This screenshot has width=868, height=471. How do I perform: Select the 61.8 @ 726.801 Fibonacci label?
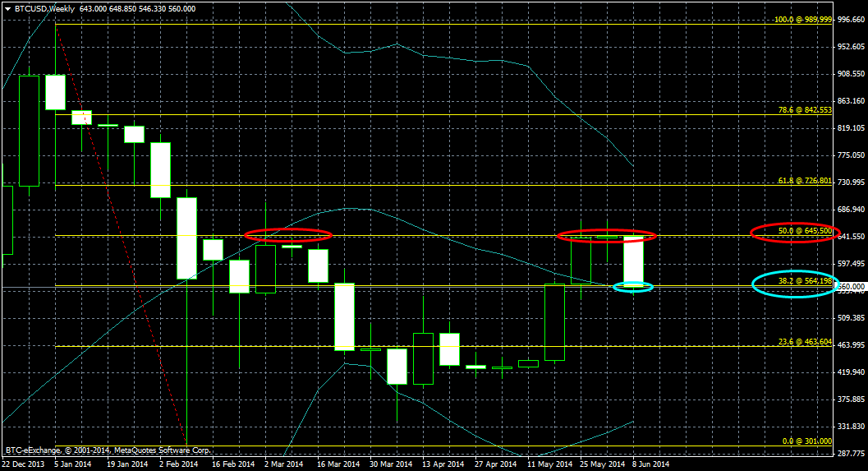[805, 181]
